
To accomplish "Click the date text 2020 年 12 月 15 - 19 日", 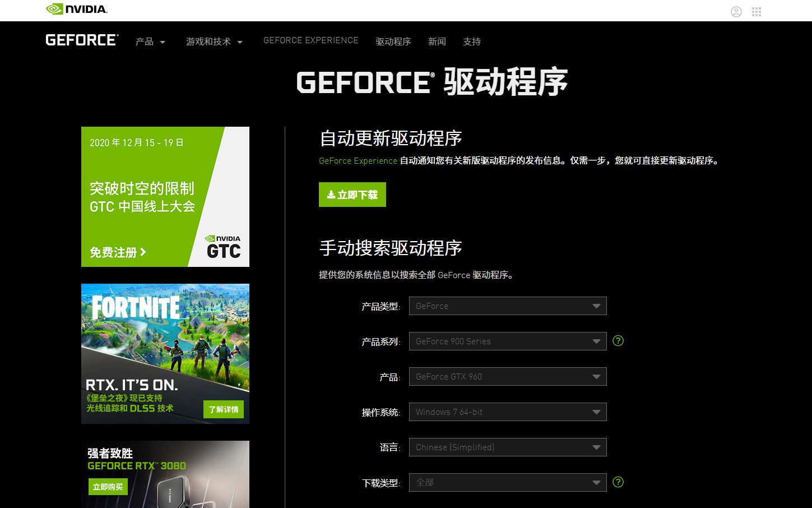I will [x=137, y=142].
